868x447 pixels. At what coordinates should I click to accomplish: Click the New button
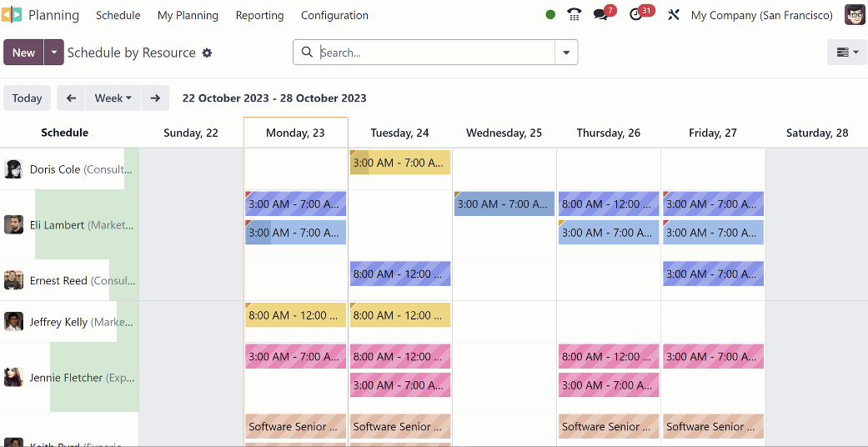(23, 52)
